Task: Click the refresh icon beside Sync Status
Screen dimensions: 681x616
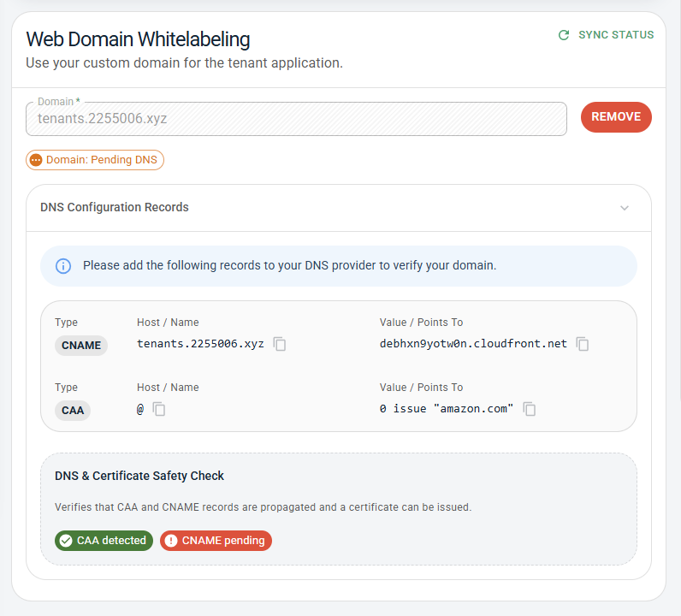Action: point(564,35)
